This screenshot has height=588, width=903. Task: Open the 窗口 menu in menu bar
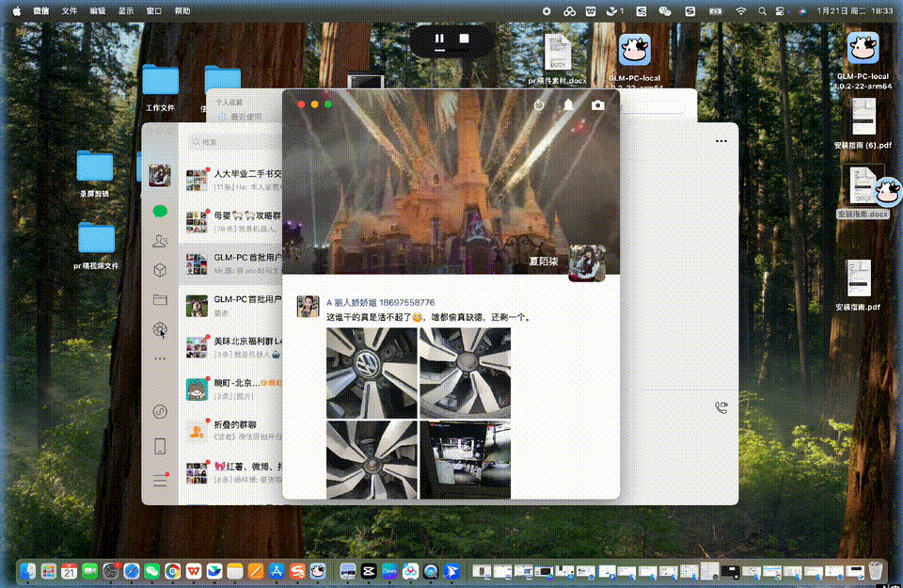pyautogui.click(x=153, y=11)
